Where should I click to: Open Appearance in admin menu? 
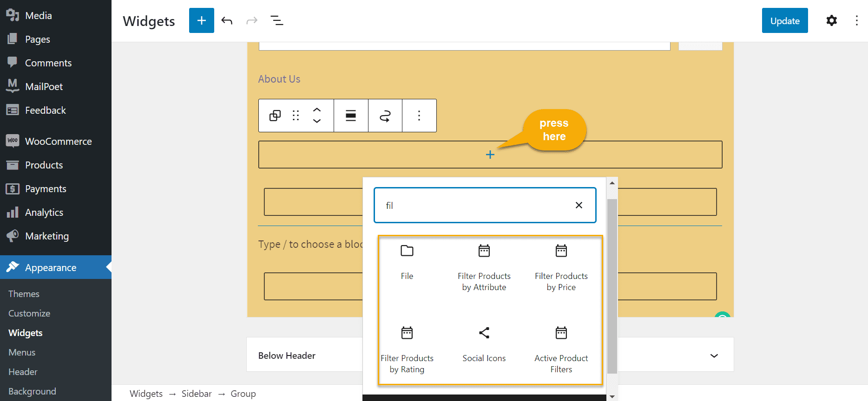tap(56, 267)
